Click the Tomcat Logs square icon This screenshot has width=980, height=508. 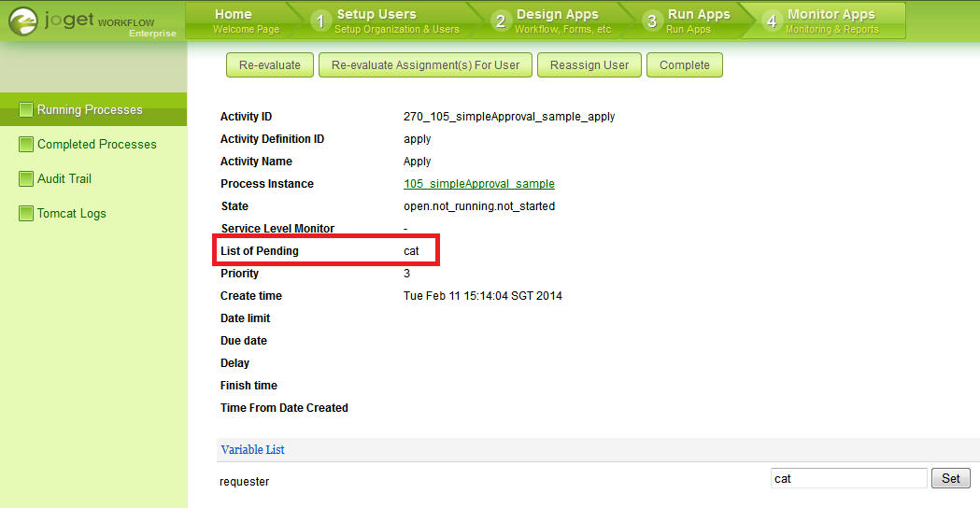[25, 213]
